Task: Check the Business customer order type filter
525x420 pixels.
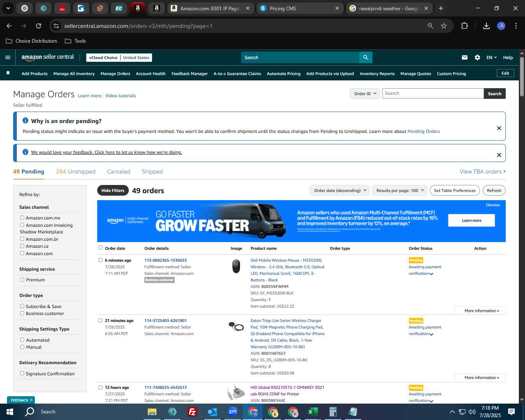Action: [22, 313]
